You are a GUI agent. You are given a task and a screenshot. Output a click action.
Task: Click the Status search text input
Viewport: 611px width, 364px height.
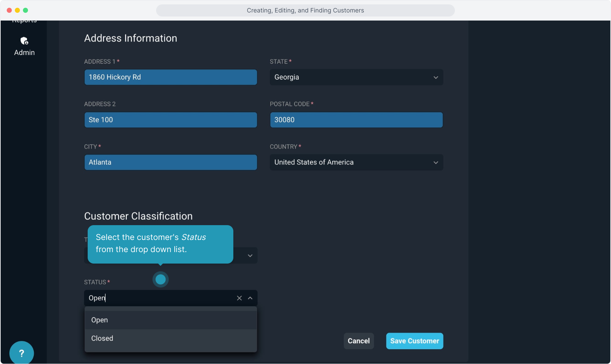(x=158, y=298)
